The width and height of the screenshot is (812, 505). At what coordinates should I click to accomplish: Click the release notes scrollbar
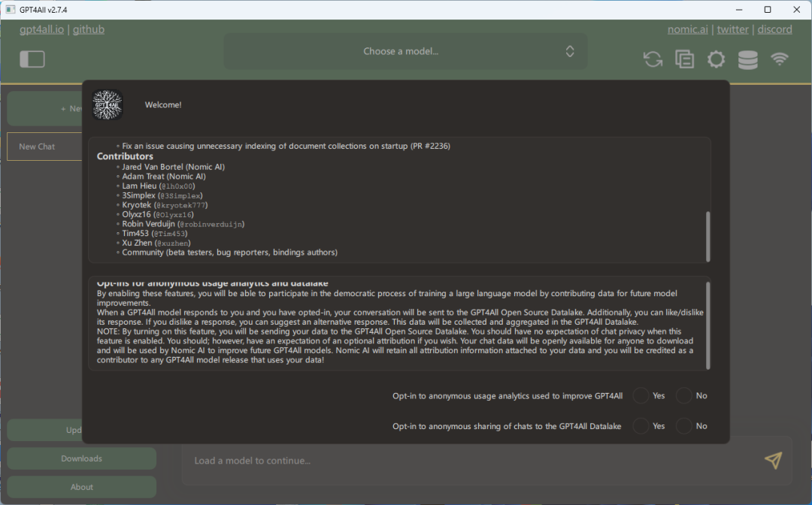tap(708, 236)
